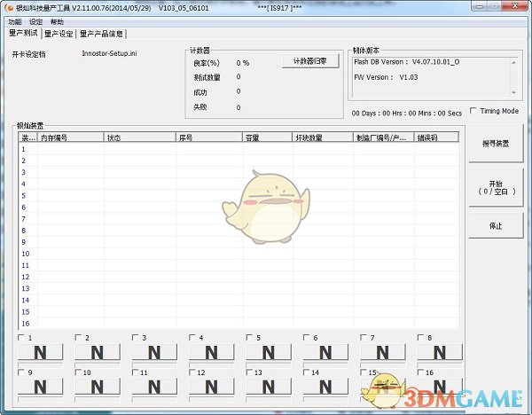Screen dimensions: 532x415
Task: Check the port 5 checkbox
Action: click(x=249, y=337)
